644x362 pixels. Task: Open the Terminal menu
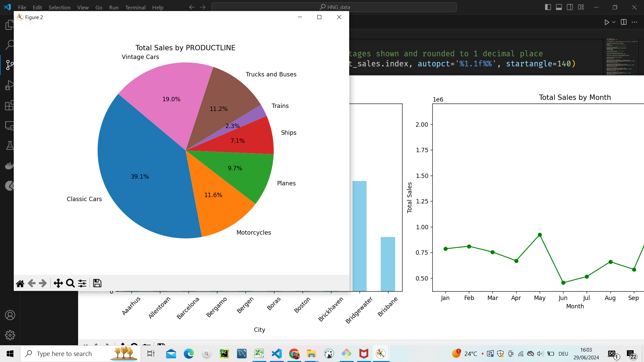coord(135,7)
